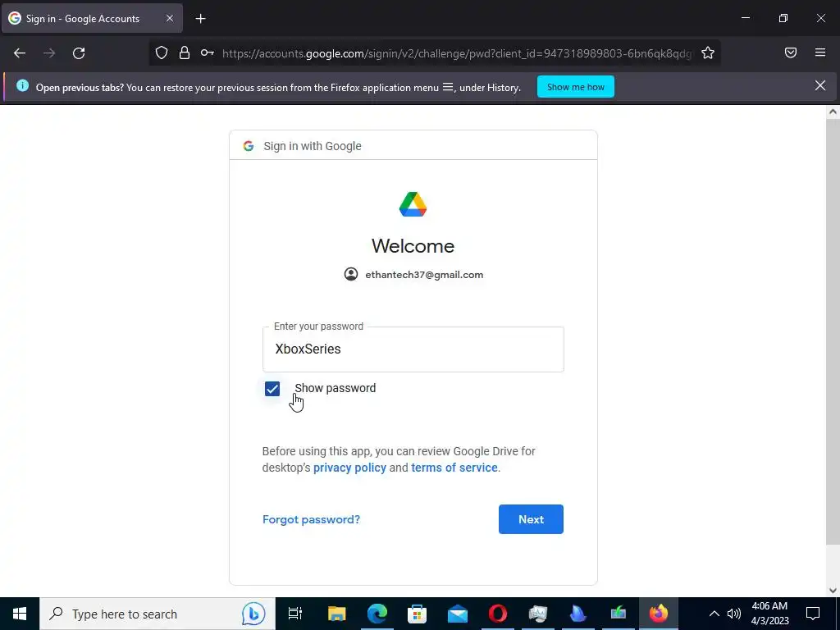Open the privacy policy link
The height and width of the screenshot is (630, 840).
(x=349, y=468)
